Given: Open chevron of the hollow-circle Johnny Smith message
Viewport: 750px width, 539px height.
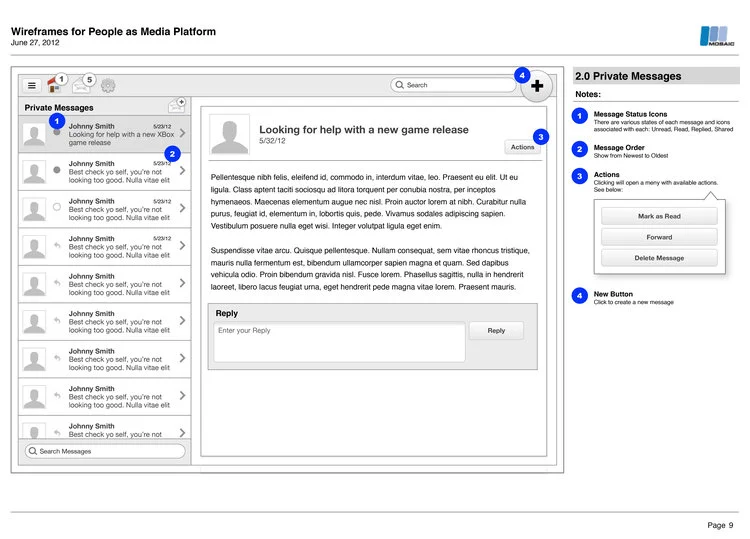Looking at the screenshot, I should click(x=182, y=208).
